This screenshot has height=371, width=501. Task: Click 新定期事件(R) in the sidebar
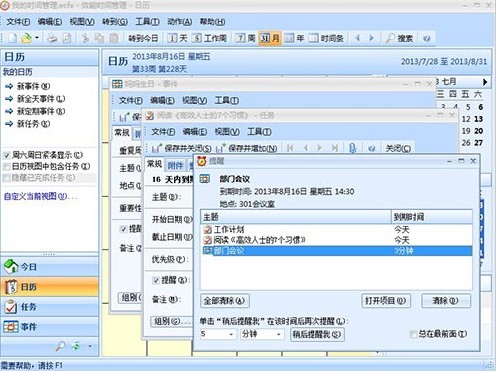click(x=41, y=111)
